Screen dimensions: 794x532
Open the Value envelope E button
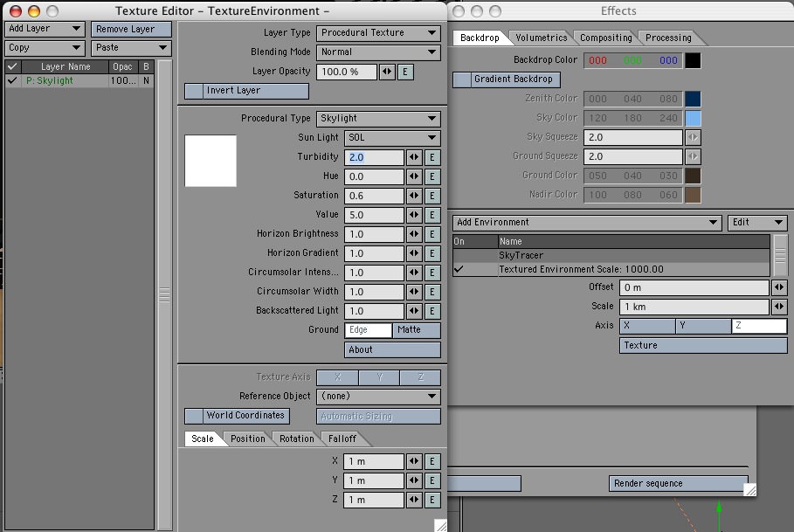[432, 215]
